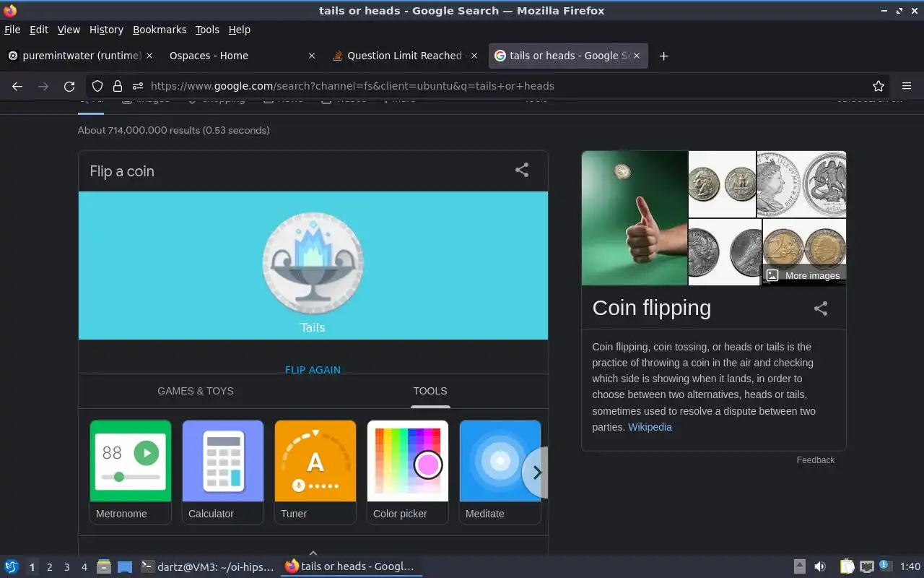Image resolution: width=924 pixels, height=578 pixels.
Task: Open a new browser tab
Action: [x=663, y=56]
